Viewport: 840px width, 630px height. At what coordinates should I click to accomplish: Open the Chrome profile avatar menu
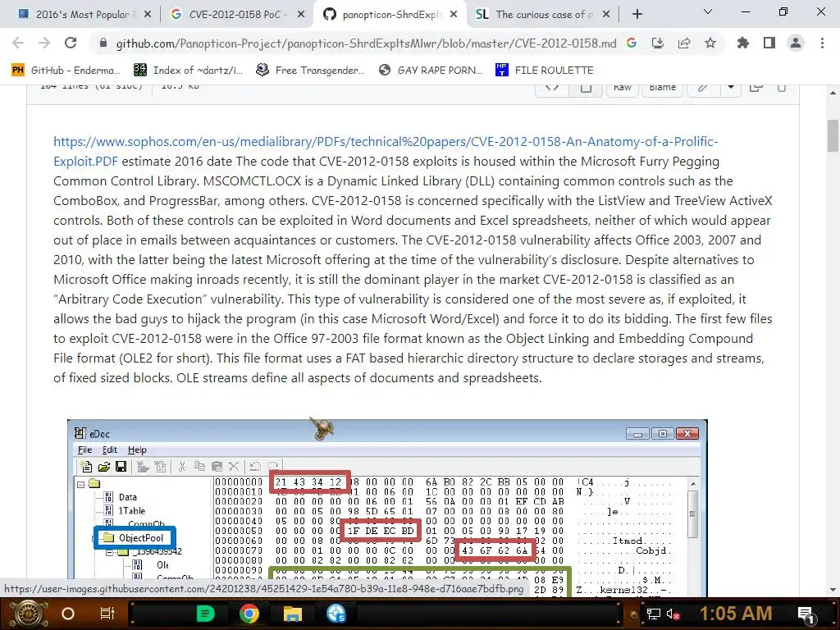point(796,43)
